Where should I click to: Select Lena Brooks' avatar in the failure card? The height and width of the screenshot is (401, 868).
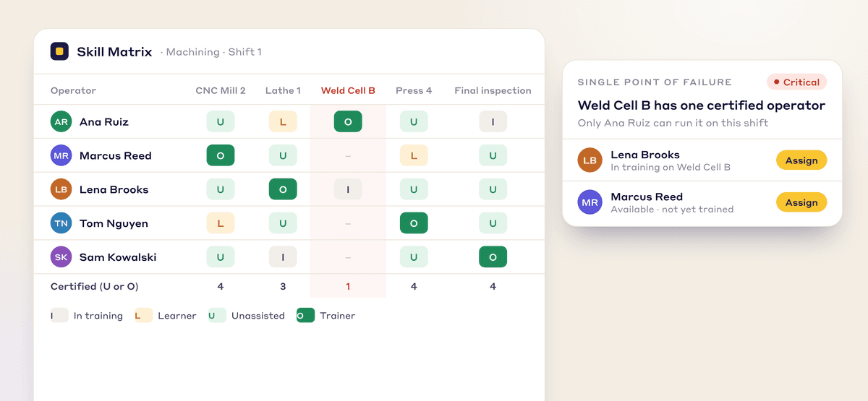click(x=590, y=160)
